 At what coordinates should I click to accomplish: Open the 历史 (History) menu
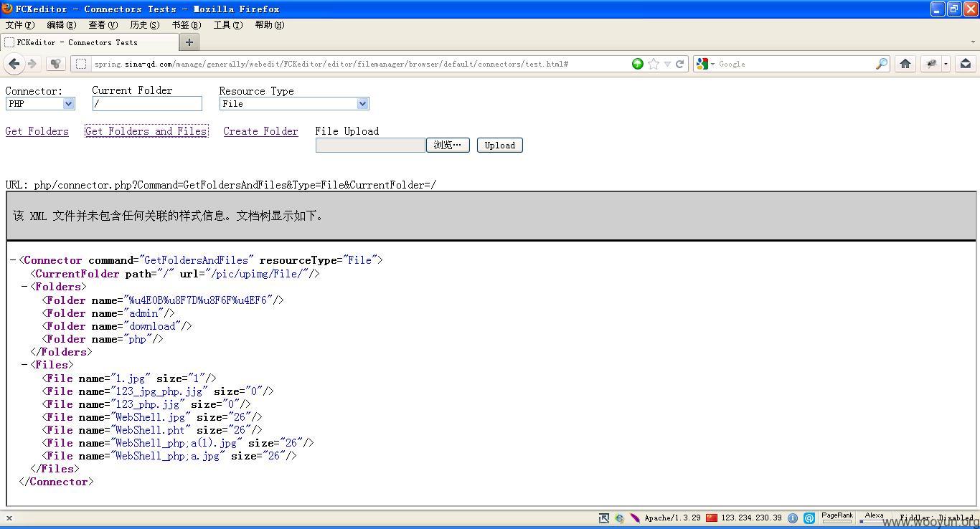[x=144, y=24]
